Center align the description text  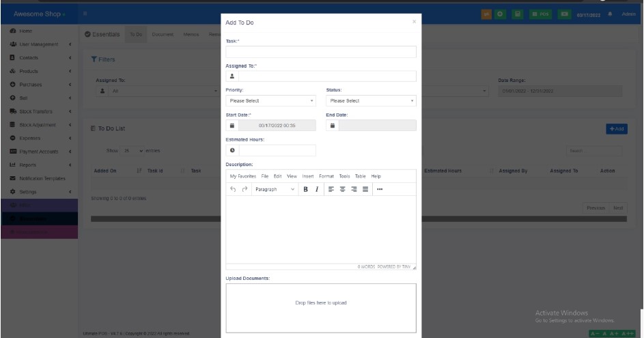[342, 189]
